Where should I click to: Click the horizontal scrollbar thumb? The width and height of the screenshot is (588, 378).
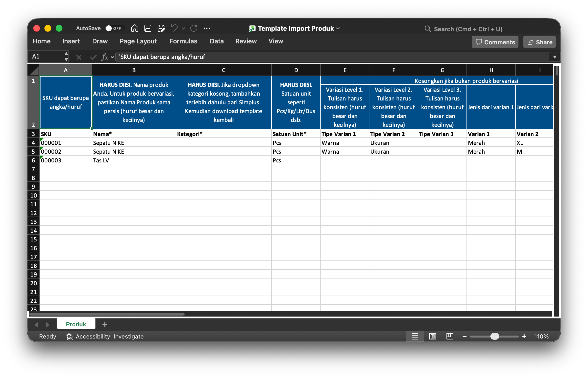click(x=107, y=314)
